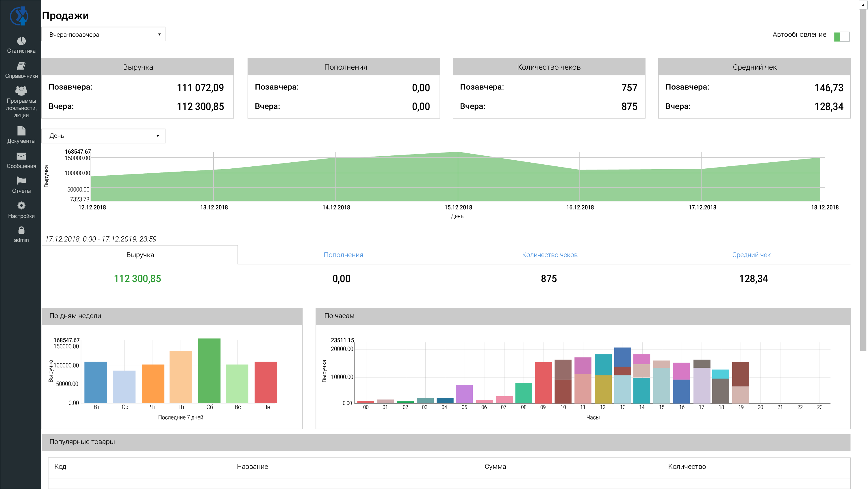Select the Выручка tab
This screenshot has height=489, width=868.
pos(140,254)
